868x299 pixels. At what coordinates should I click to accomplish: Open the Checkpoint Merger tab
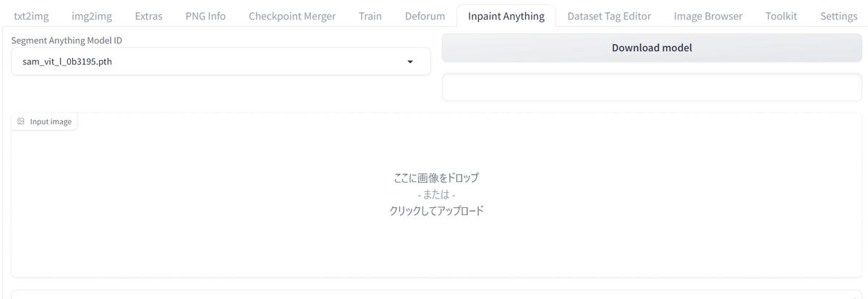[292, 16]
